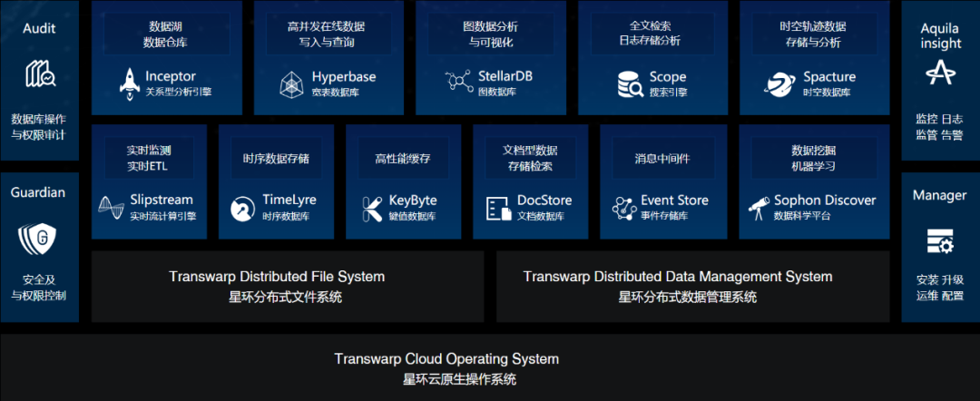This screenshot has height=401, width=980.
Task: Select the Scope product name
Action: point(668,77)
